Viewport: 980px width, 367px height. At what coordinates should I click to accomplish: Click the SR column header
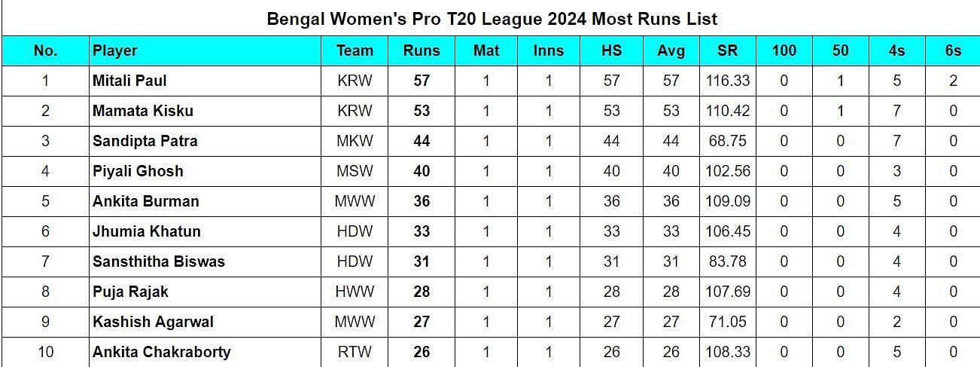click(x=728, y=50)
